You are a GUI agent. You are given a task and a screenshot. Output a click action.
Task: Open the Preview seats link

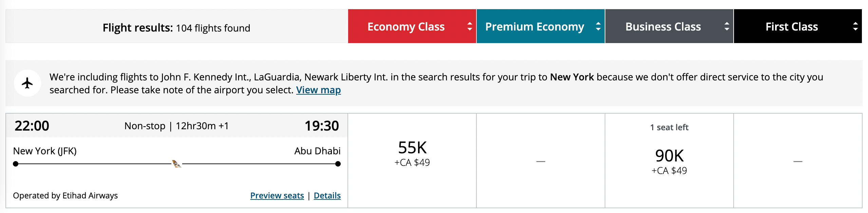277,195
